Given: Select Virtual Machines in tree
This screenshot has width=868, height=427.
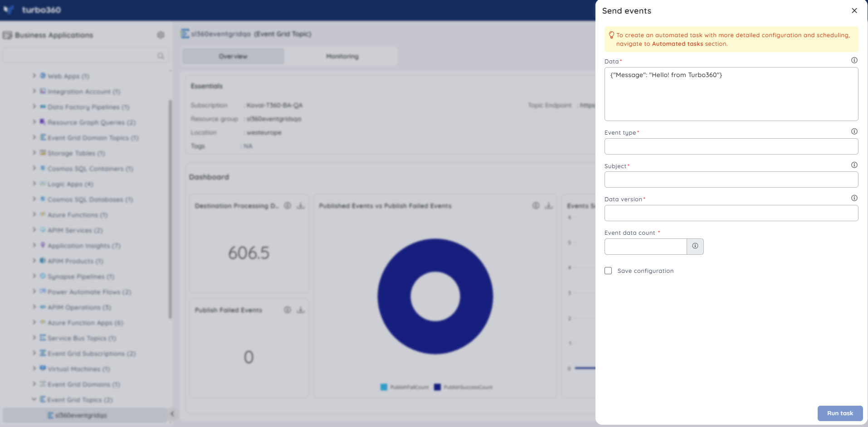Looking at the screenshot, I should 79,369.
